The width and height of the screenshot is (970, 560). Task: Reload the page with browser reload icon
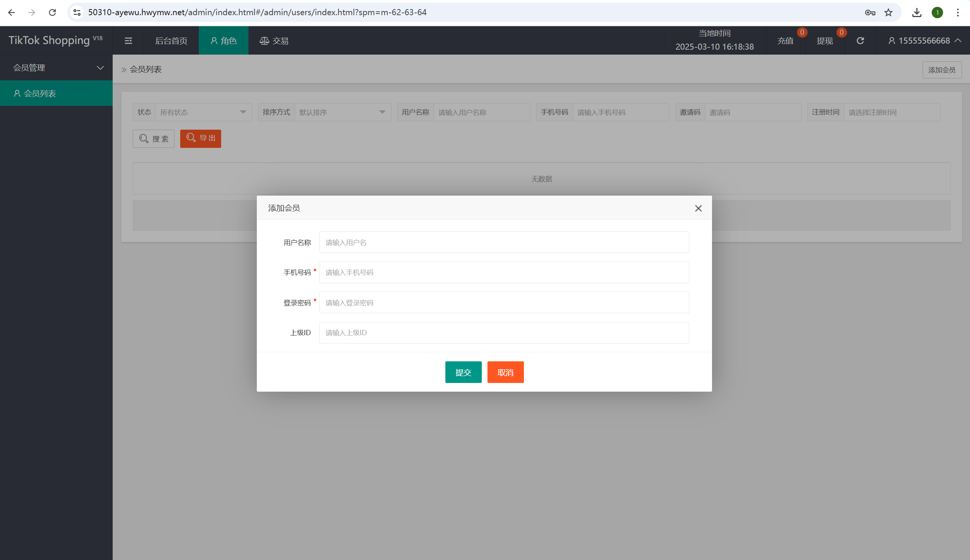(52, 12)
